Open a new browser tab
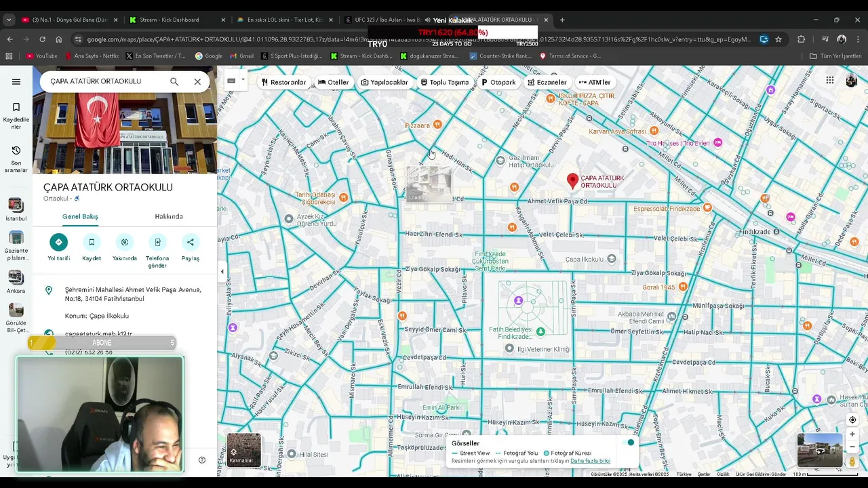The image size is (868, 488). (562, 20)
